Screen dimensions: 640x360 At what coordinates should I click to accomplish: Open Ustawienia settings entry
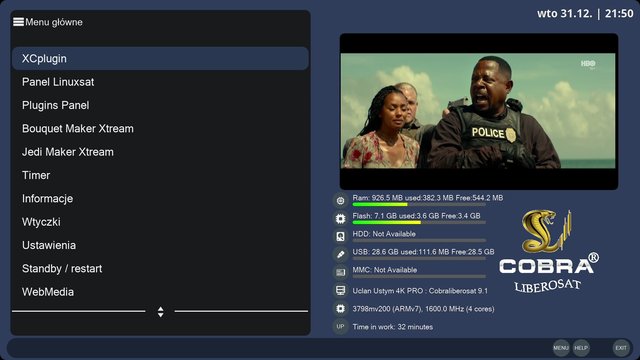[x=160, y=245]
